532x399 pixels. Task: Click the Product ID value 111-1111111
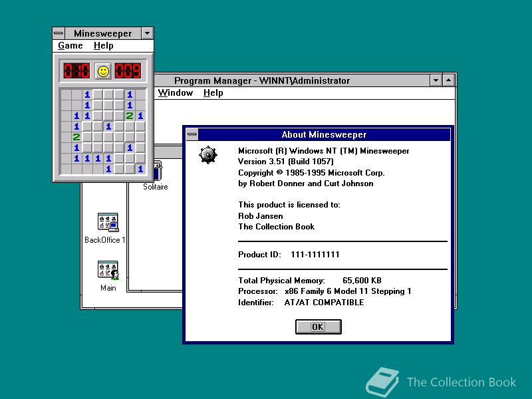315,255
